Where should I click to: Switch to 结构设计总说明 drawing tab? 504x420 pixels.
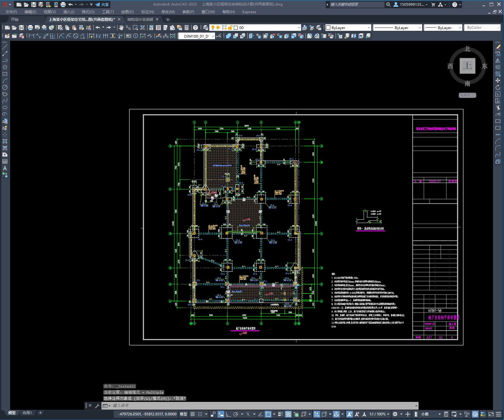(140, 19)
